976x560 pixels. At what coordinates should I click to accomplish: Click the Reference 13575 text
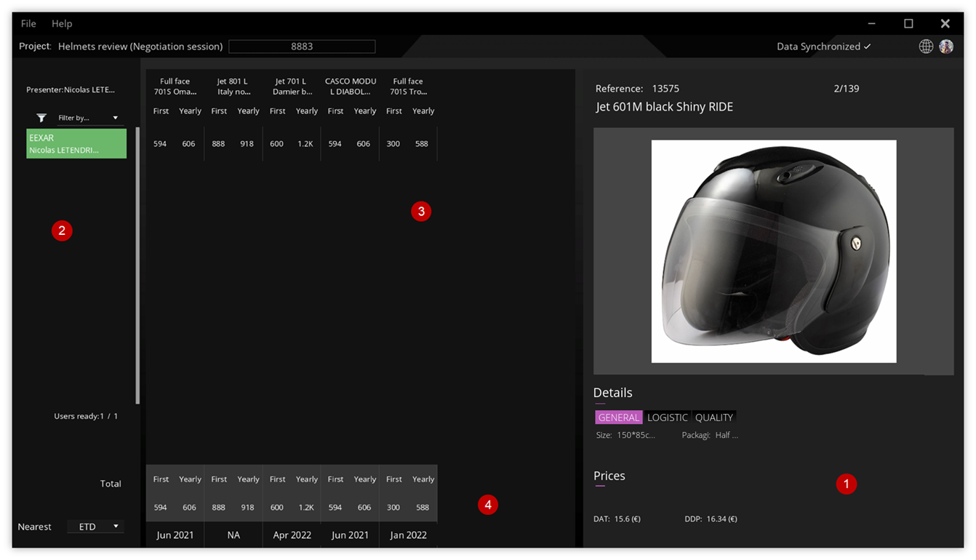tap(637, 89)
